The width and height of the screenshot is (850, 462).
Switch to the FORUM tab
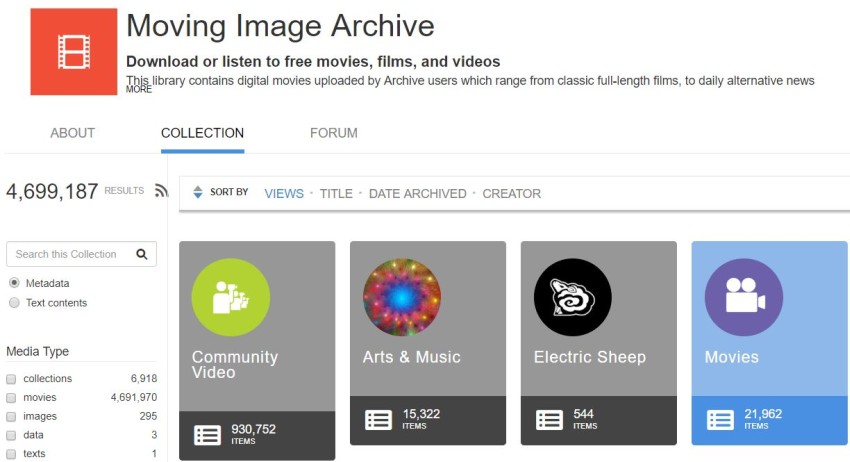tap(334, 133)
